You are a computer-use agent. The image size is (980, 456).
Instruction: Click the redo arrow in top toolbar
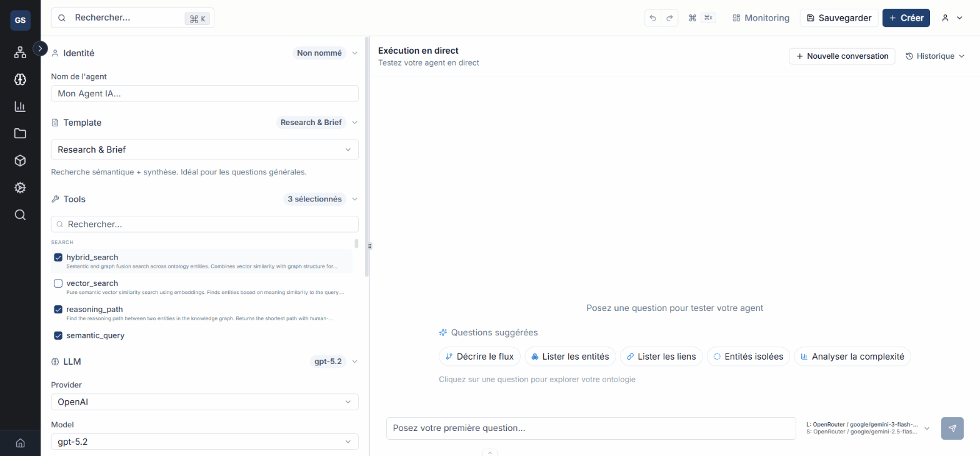pos(669,18)
